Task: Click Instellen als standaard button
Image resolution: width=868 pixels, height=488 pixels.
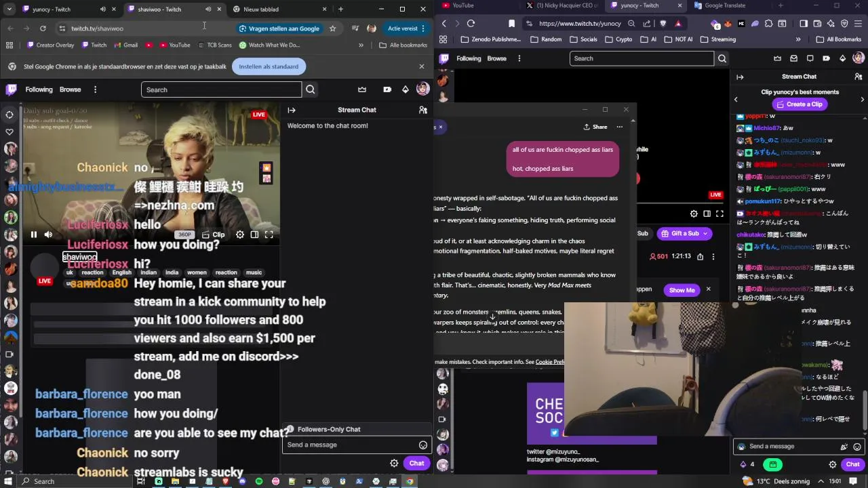Action: click(x=269, y=66)
